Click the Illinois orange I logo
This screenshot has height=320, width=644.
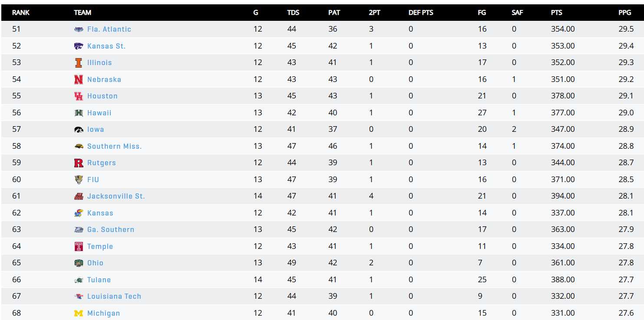(79, 63)
